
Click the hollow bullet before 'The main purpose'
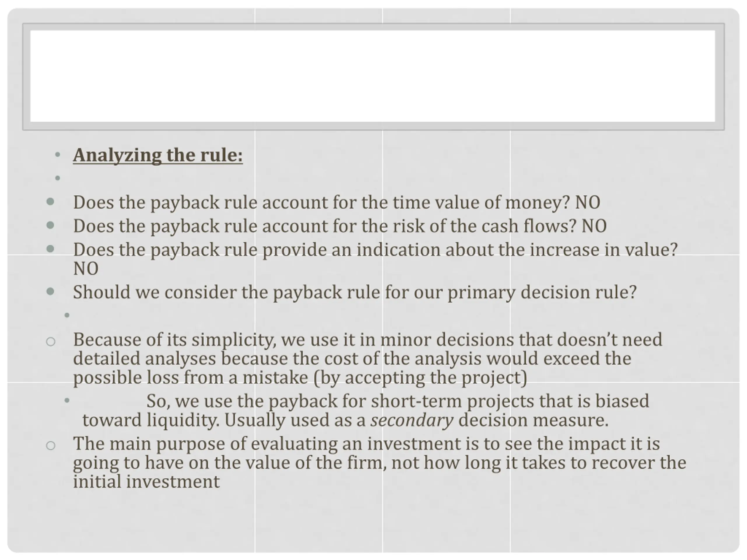coord(51,446)
